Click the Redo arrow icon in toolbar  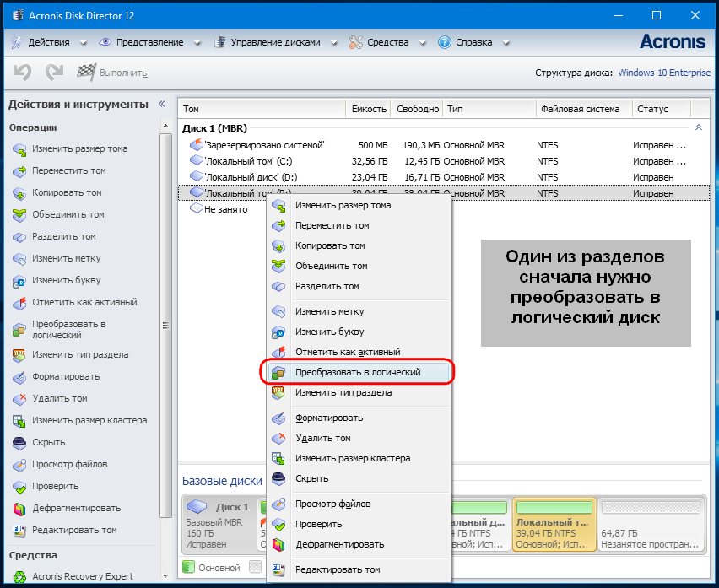[54, 73]
